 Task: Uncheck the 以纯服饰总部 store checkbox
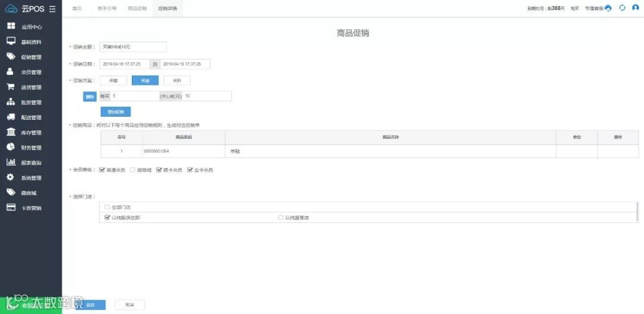point(107,217)
